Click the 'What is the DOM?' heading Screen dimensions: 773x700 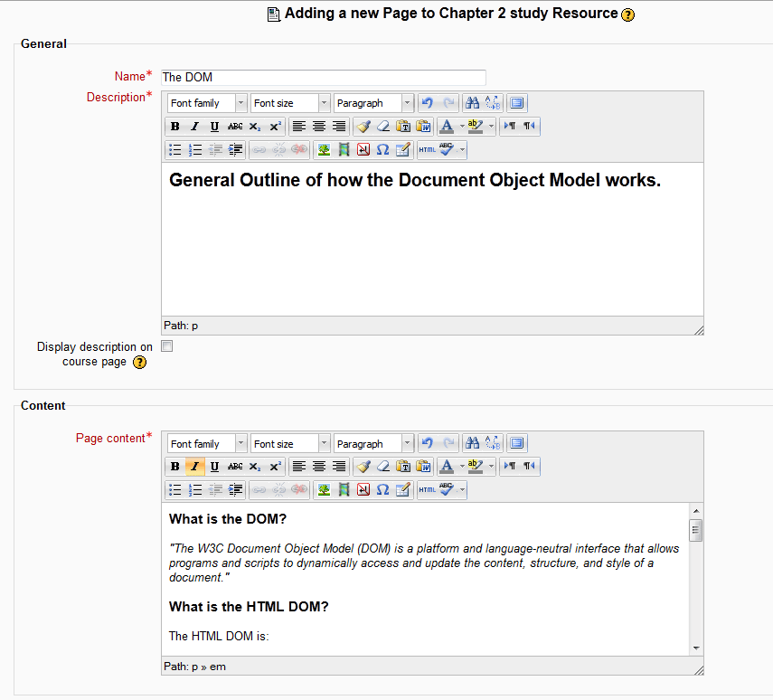(x=227, y=519)
